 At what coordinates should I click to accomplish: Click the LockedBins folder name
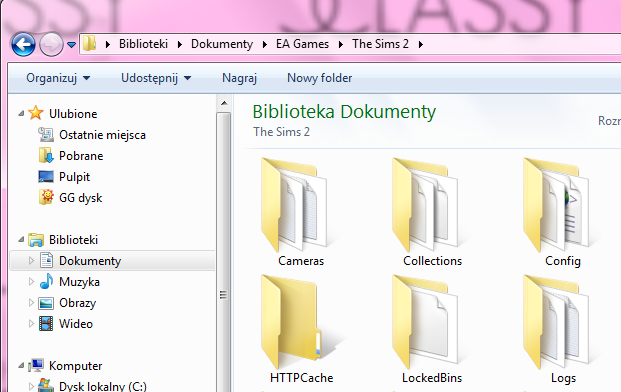coord(432,378)
